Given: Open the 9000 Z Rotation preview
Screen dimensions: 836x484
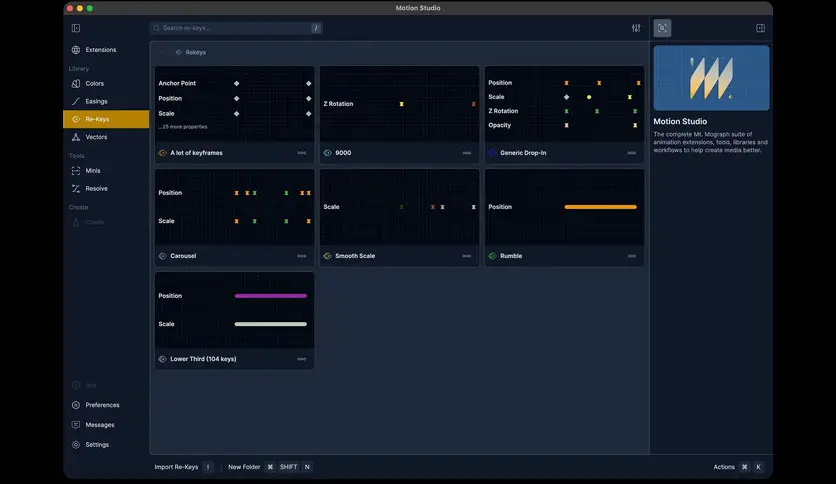Looking at the screenshot, I should pyautogui.click(x=399, y=104).
